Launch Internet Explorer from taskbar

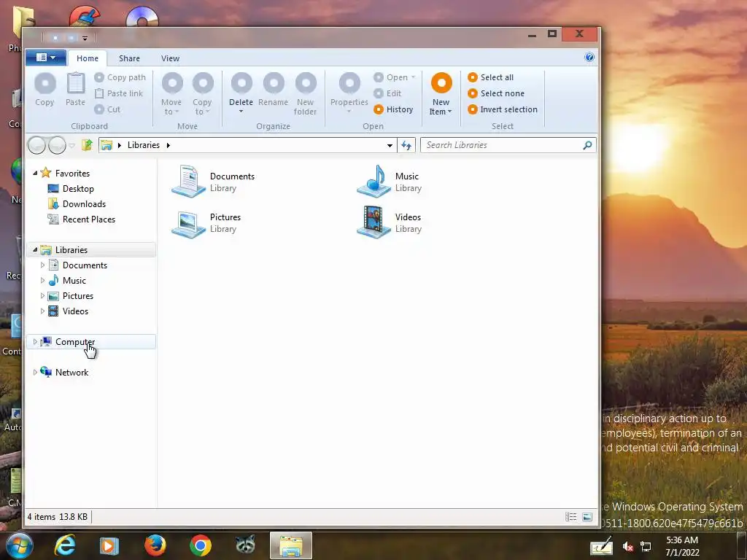click(x=65, y=545)
